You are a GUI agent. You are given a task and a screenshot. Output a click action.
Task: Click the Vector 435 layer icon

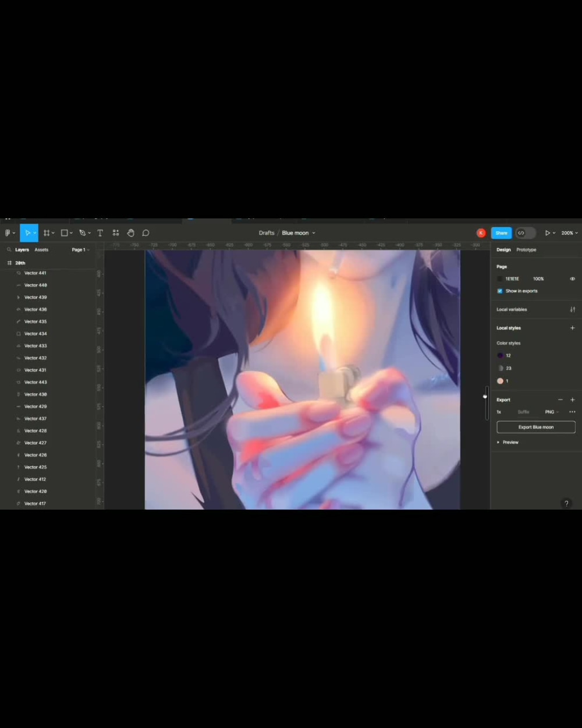coord(19,321)
